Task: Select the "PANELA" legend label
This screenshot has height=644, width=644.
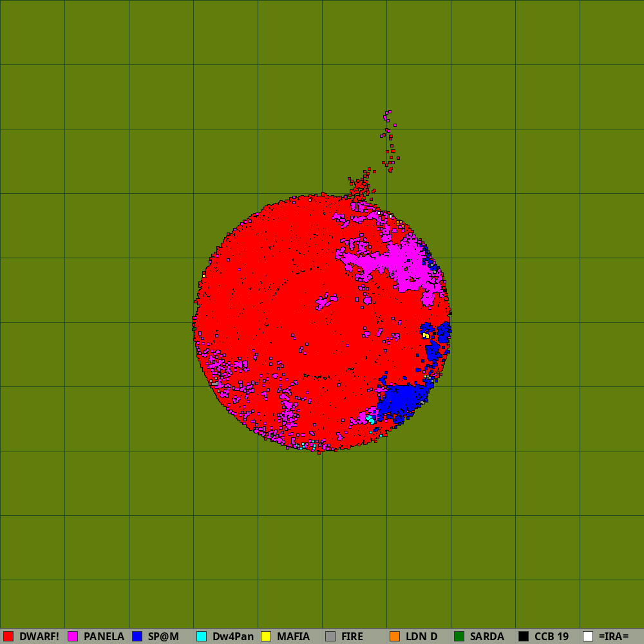Action: click(104, 637)
